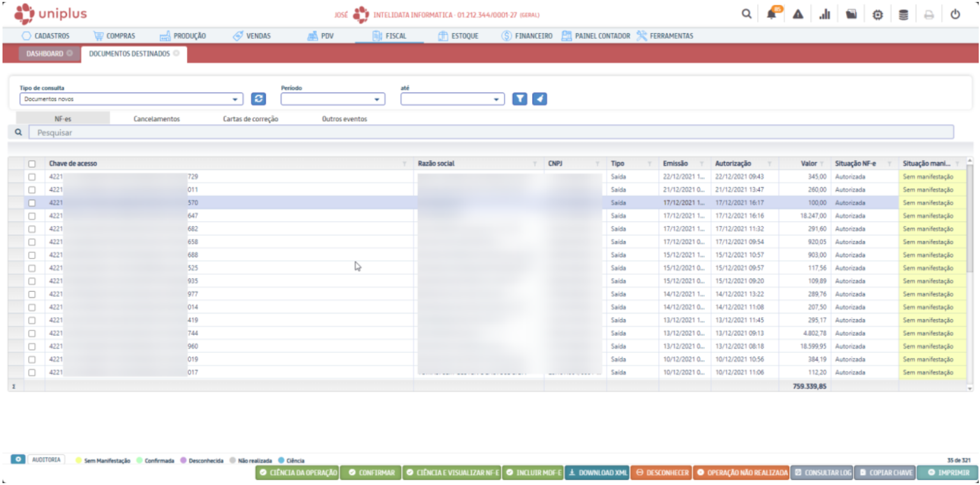Select checkbox of row valued 18.247,00

[32, 216]
